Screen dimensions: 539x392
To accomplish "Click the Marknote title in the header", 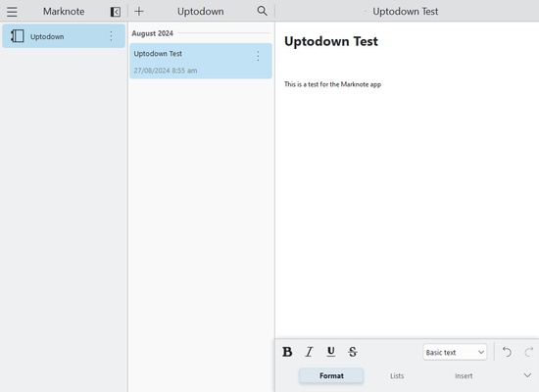I will point(64,12).
